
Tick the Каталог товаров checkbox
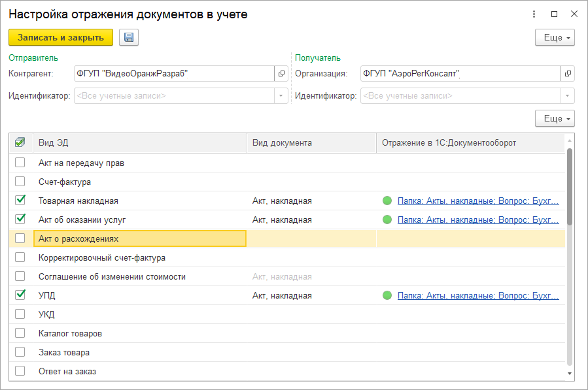point(20,333)
